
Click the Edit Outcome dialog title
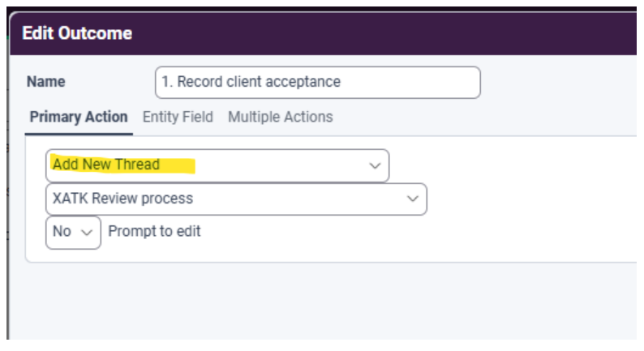click(x=77, y=33)
